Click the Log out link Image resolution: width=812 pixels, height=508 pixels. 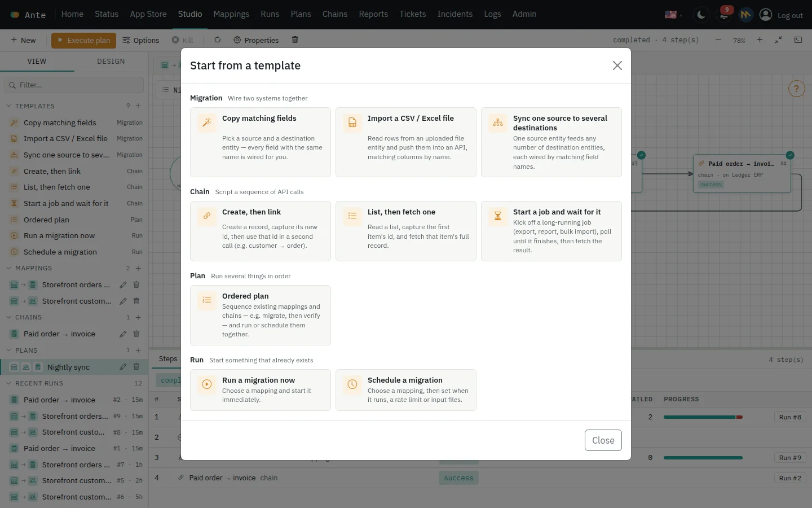coord(790,15)
